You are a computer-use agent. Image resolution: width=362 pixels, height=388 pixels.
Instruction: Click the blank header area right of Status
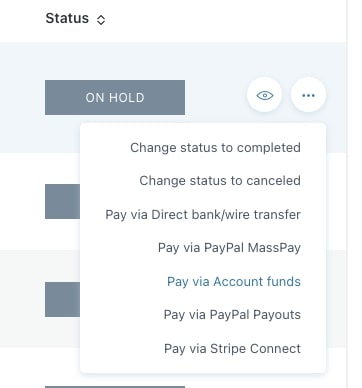point(227,19)
